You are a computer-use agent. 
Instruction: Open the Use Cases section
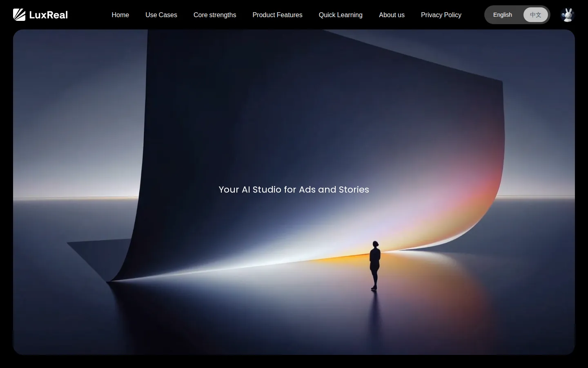click(x=161, y=15)
